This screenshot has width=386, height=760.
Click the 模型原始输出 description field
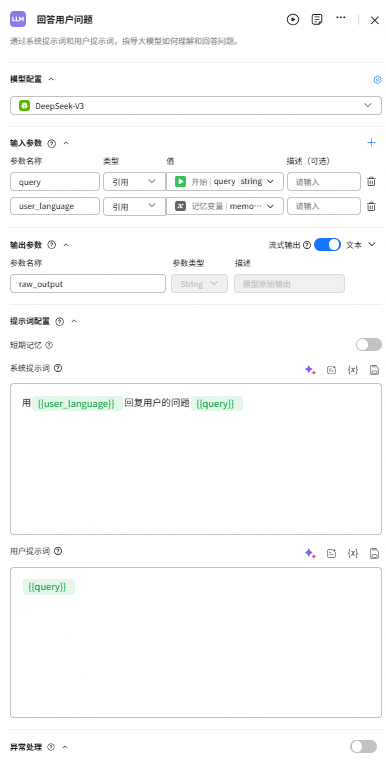[x=290, y=284]
